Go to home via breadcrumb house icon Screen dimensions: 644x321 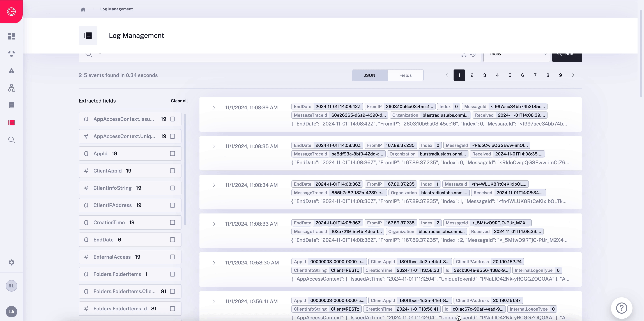point(83,9)
